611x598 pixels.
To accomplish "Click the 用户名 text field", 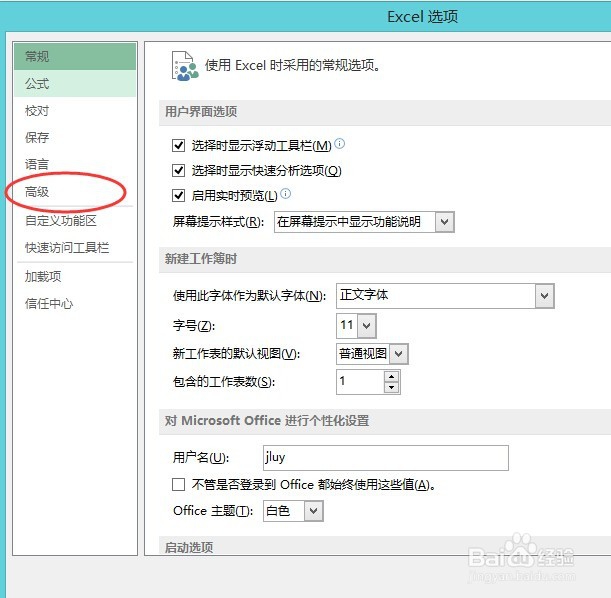I will tap(386, 458).
